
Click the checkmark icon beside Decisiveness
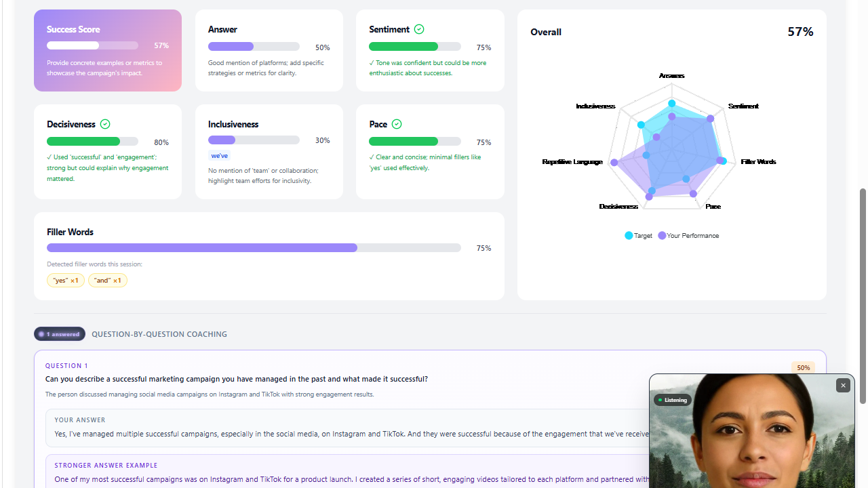click(x=105, y=124)
